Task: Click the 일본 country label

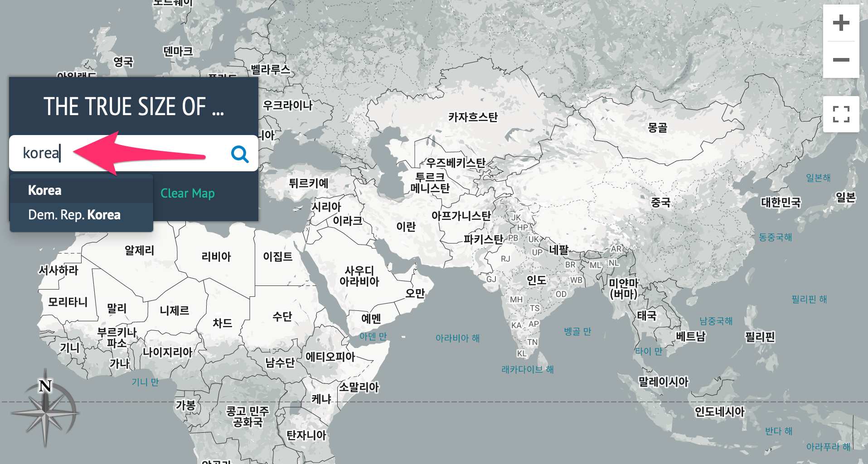Action: (x=845, y=198)
